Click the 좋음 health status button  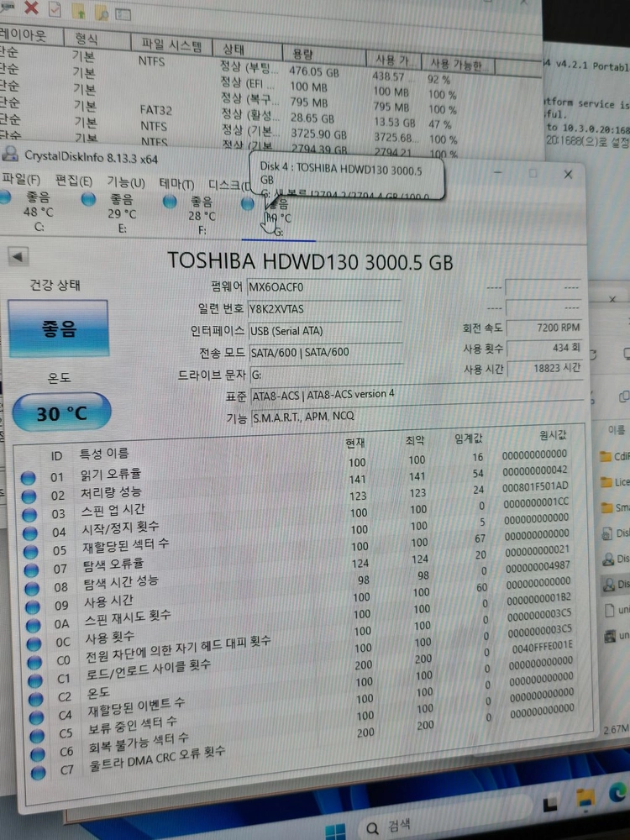59,328
